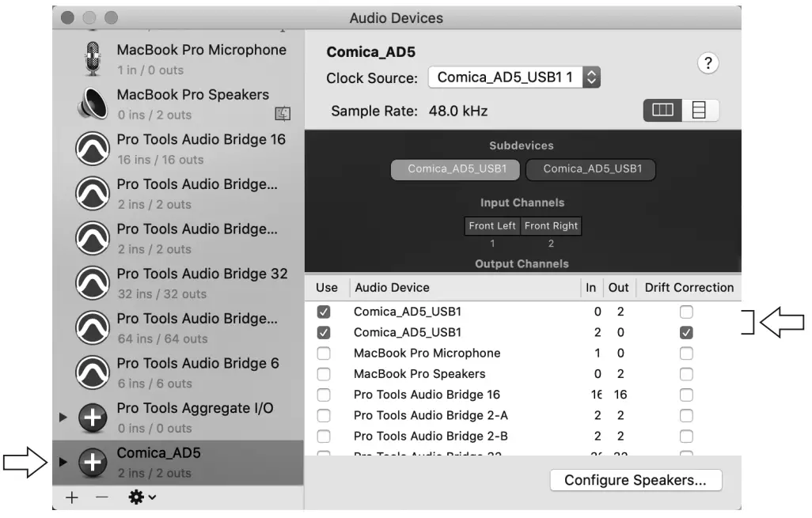Viewport: 812px width, 518px height.
Task: Click the plus button to add a device
Action: click(x=71, y=498)
